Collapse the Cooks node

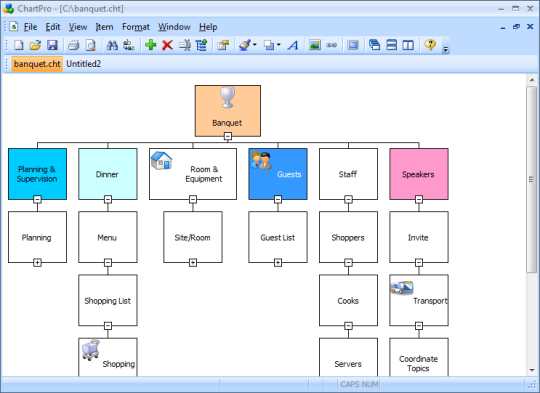tap(349, 326)
